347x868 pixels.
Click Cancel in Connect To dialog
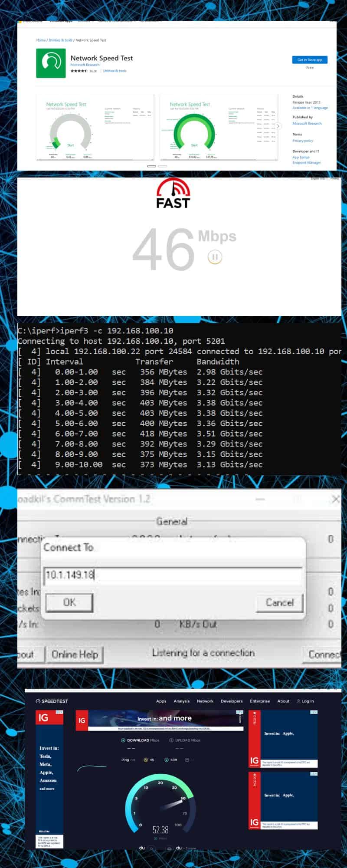point(279,602)
